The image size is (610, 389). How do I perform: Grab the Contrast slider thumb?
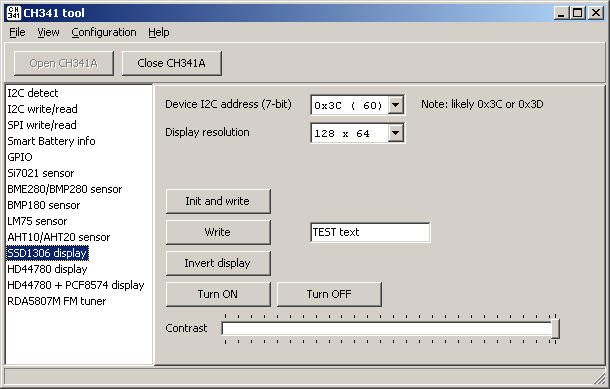(556, 329)
